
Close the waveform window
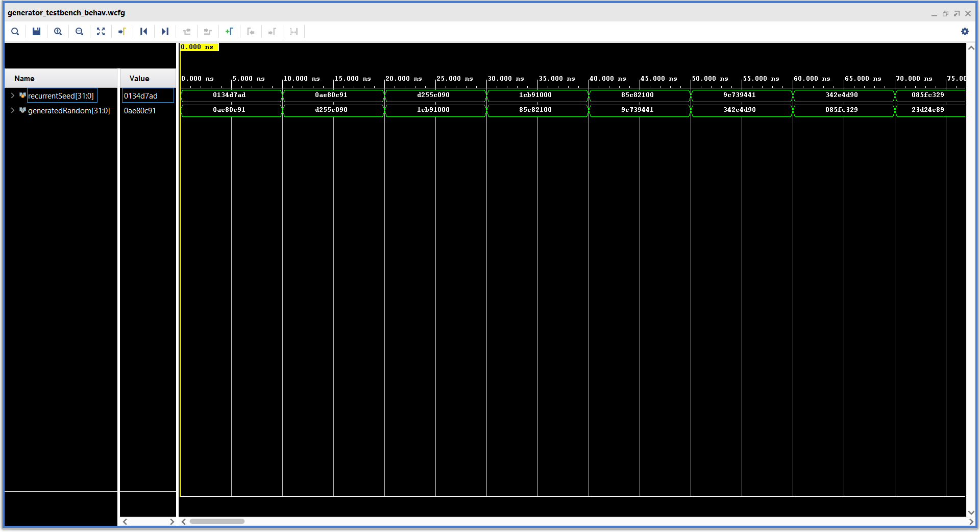click(x=968, y=14)
